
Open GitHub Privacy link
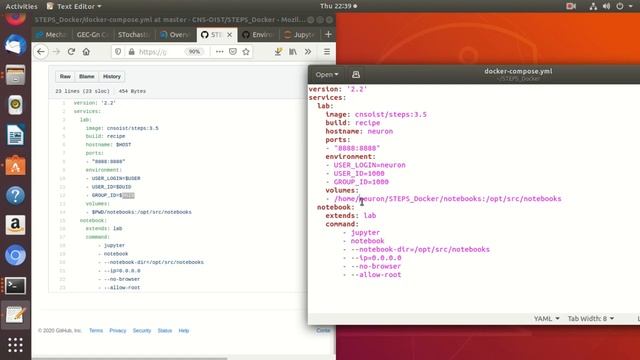pyautogui.click(x=118, y=331)
